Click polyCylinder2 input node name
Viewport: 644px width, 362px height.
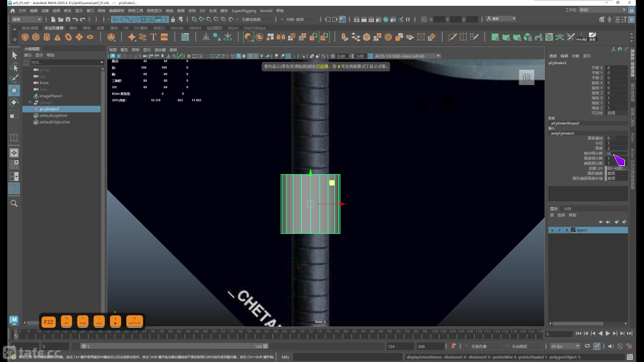click(562, 133)
